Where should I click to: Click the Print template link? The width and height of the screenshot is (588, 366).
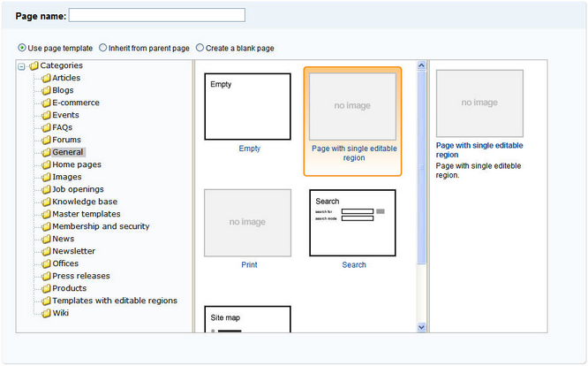249,265
